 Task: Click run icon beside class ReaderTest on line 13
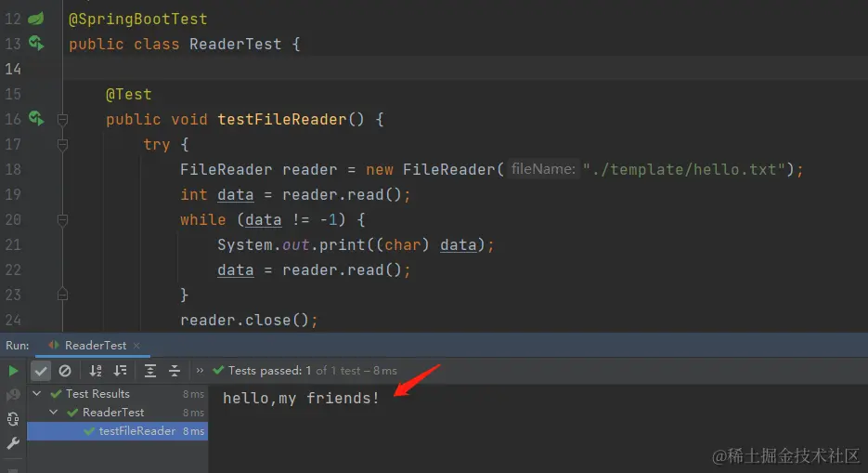tap(36, 43)
